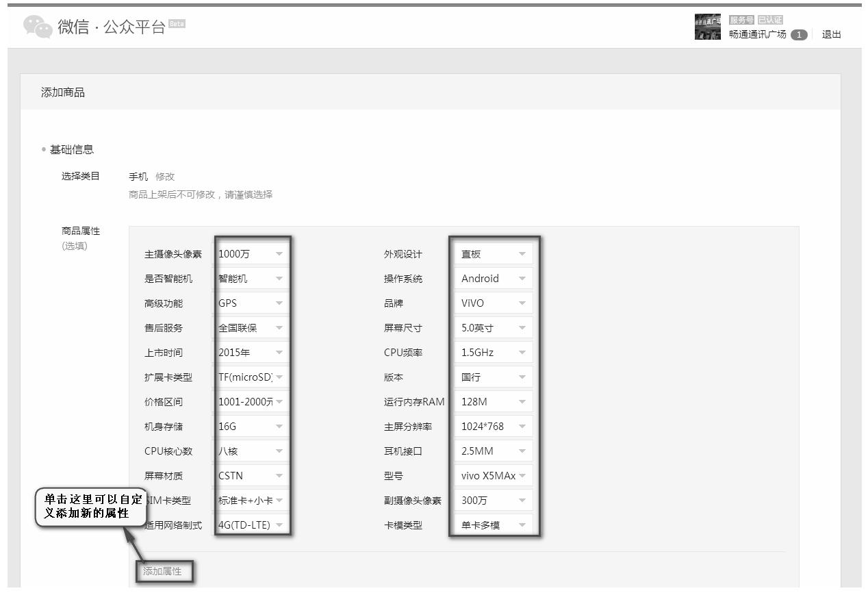Click the 基础信息 section title
The height and width of the screenshot is (593, 868).
(x=72, y=149)
